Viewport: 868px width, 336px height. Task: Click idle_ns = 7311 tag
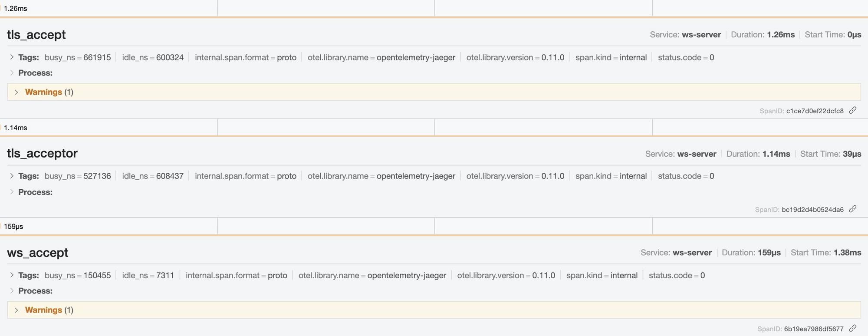pyautogui.click(x=148, y=275)
